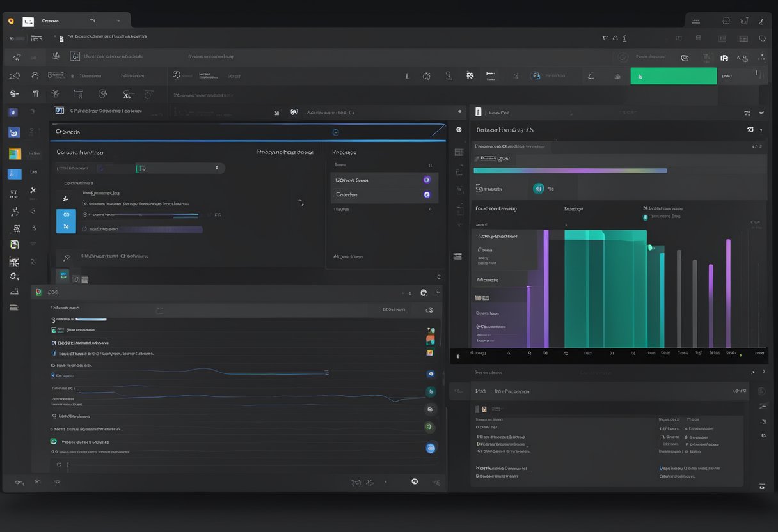Click the teal-to-purple gradient progress bar
778x532 pixels.
click(569, 171)
